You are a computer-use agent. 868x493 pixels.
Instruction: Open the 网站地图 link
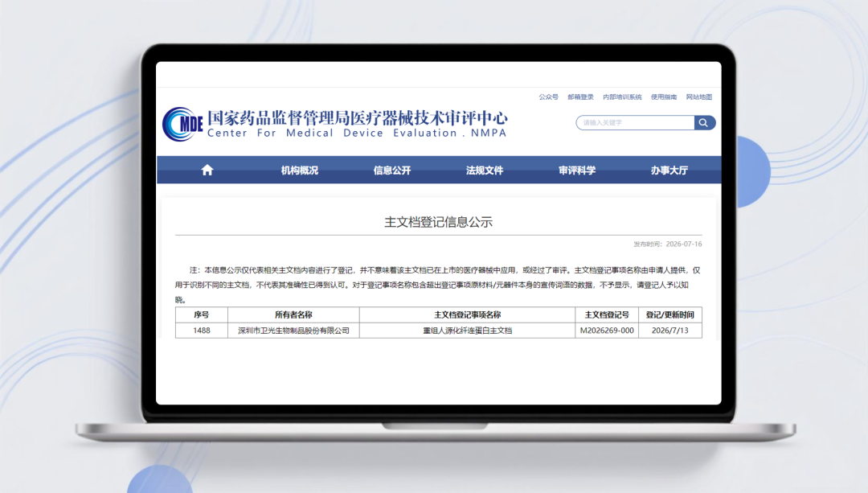(699, 97)
